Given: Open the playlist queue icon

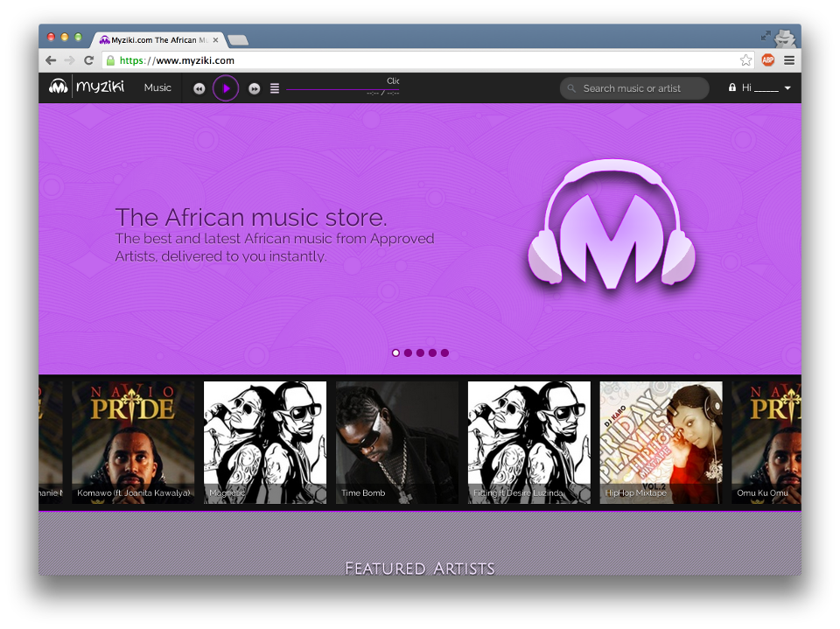Looking at the screenshot, I should (274, 88).
